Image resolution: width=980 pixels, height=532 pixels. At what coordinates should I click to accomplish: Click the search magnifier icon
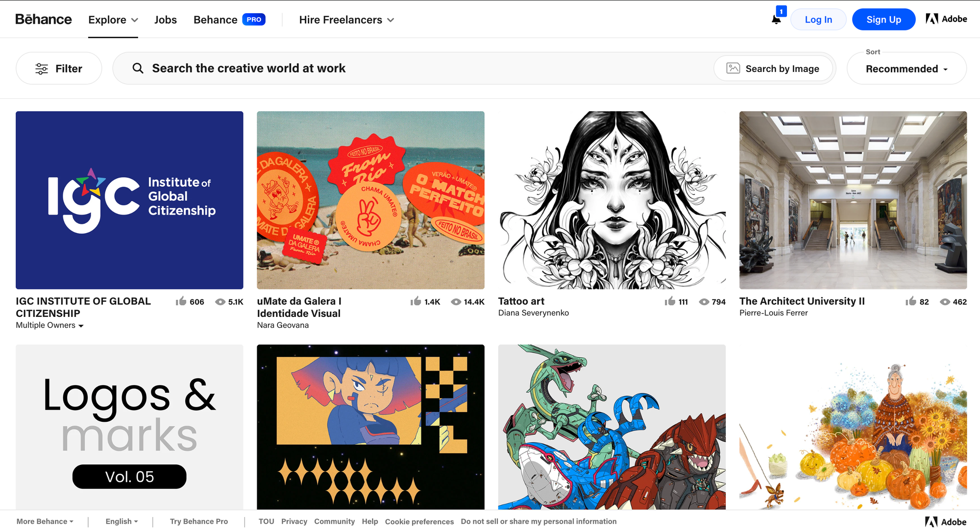(138, 69)
